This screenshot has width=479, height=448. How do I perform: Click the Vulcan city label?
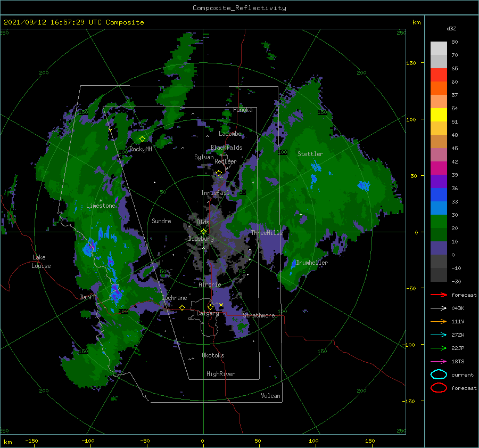tap(271, 396)
